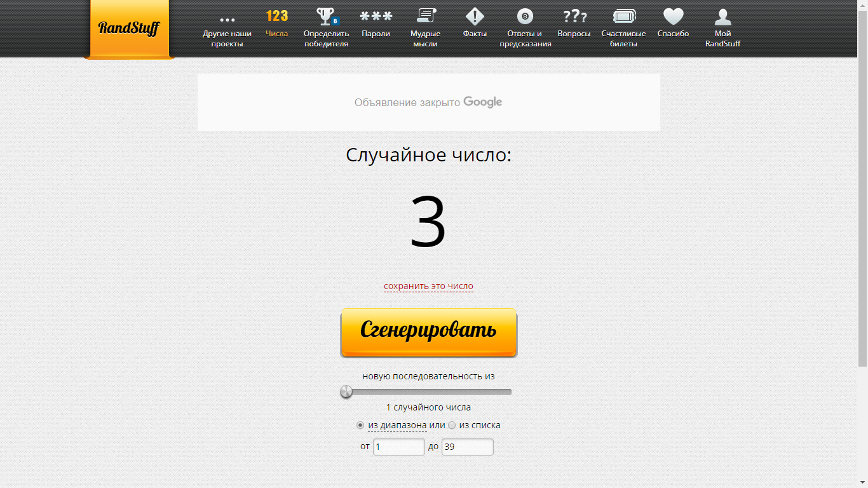Open the 'Пароли' menu label
Screen dimensions: 868x488
(376, 34)
